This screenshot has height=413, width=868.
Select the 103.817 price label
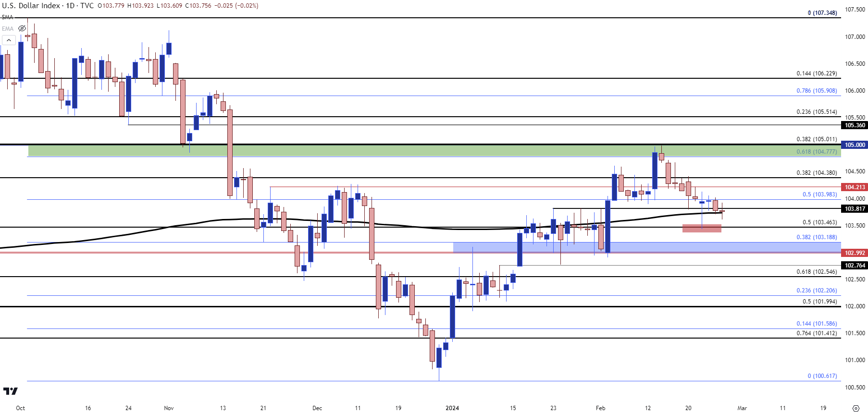(855, 209)
